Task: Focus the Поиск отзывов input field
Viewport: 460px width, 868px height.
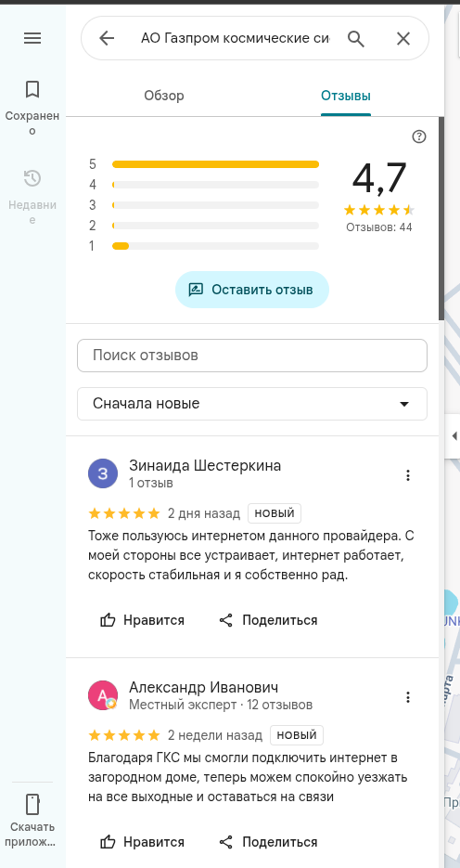Action: click(252, 356)
